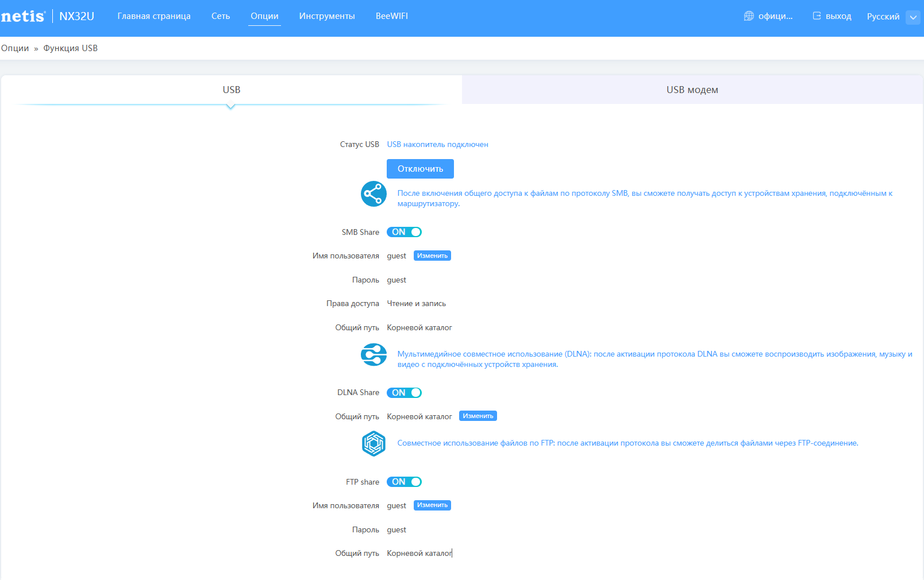The height and width of the screenshot is (580, 924).
Task: Click the Права доступа label
Action: 353,303
